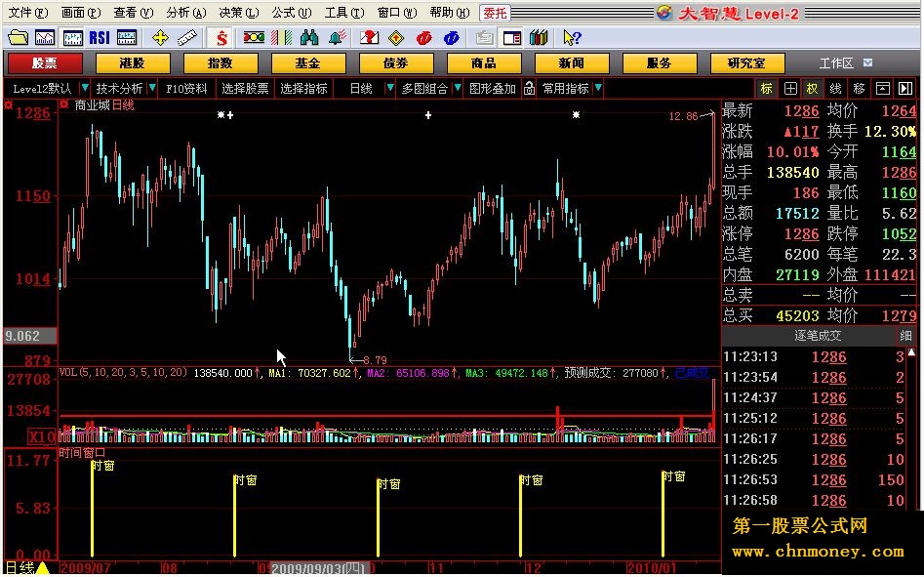
Task: Click the gray printer-like icon
Action: coord(484,38)
